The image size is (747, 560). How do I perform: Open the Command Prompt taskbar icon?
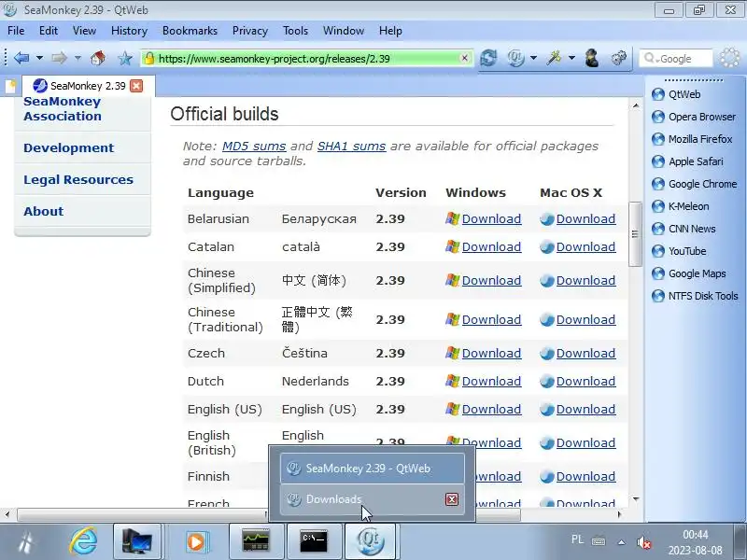pos(314,541)
